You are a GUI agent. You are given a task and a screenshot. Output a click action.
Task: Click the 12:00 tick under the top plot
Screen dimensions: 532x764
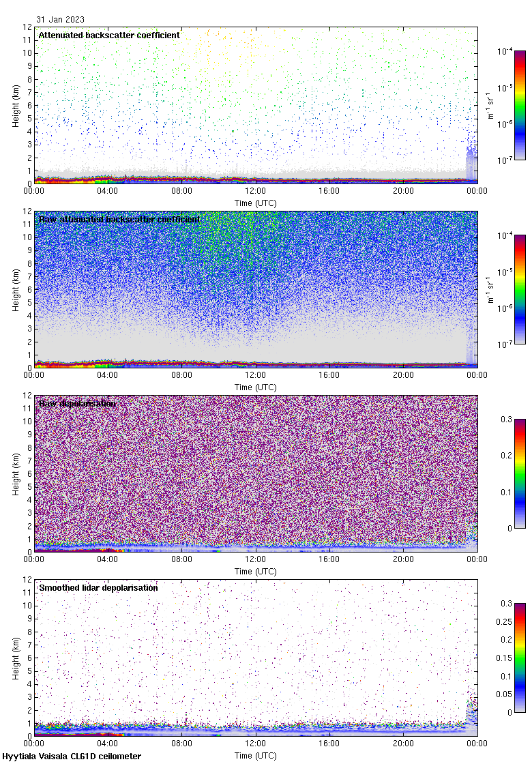[256, 191]
